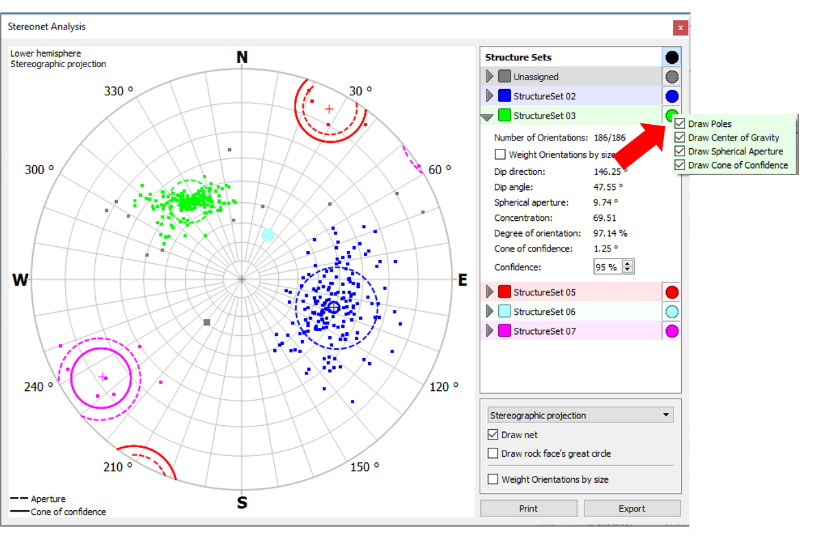Select the StructureSet 06 row label
814x539 pixels.
[x=545, y=312]
